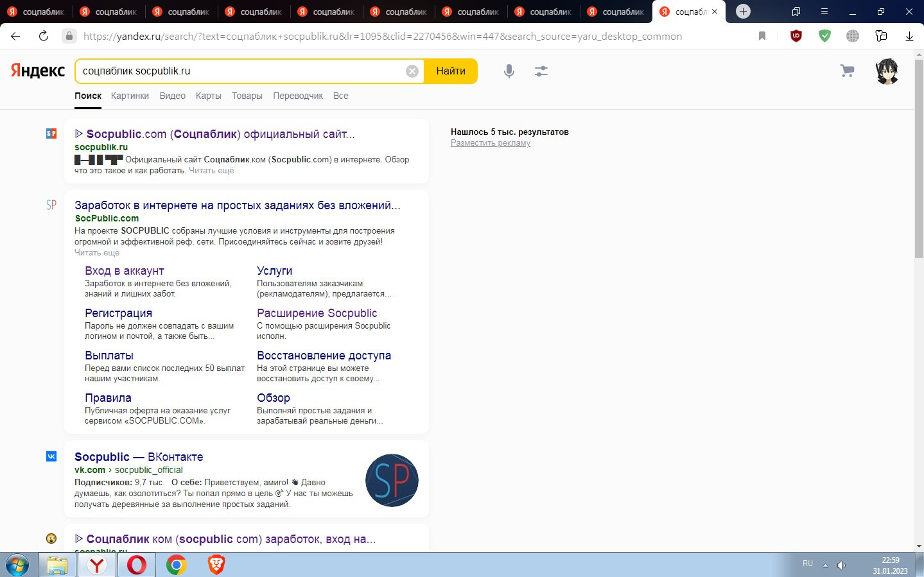Click Разместить рекламу link
924x577 pixels.
pos(491,143)
